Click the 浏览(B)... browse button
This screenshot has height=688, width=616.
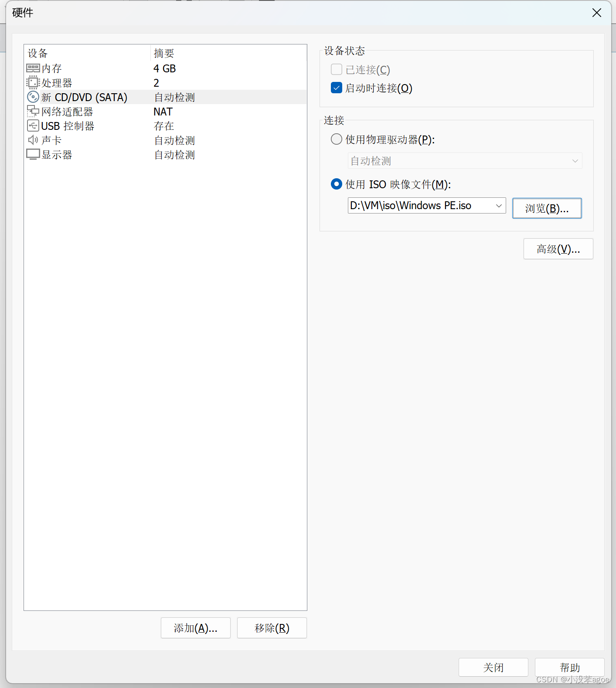tap(547, 208)
